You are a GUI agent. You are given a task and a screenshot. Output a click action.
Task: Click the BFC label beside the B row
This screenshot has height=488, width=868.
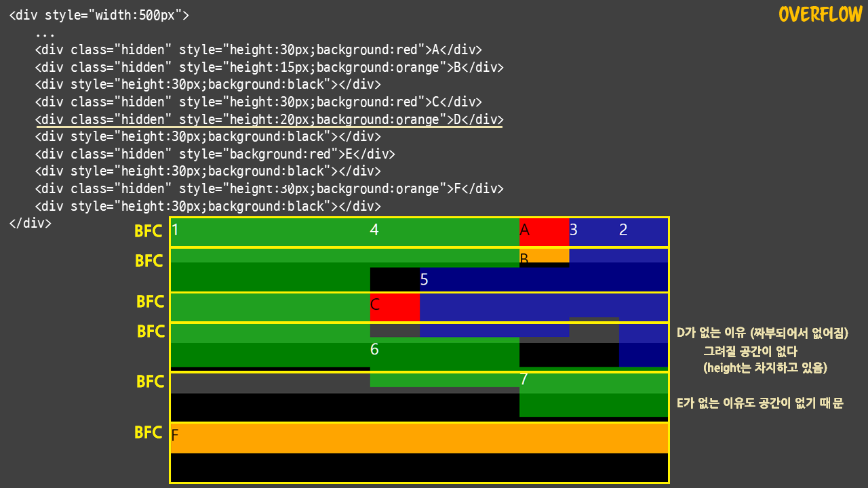149,261
